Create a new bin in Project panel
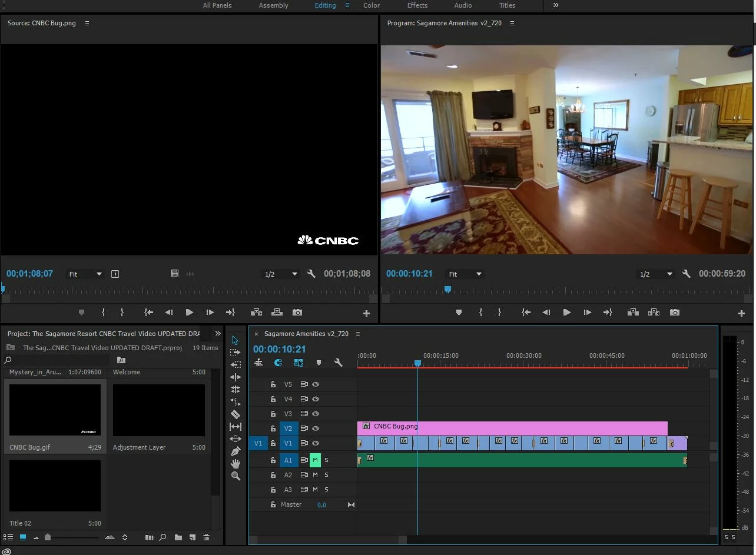Image resolution: width=756 pixels, height=555 pixels. (178, 537)
